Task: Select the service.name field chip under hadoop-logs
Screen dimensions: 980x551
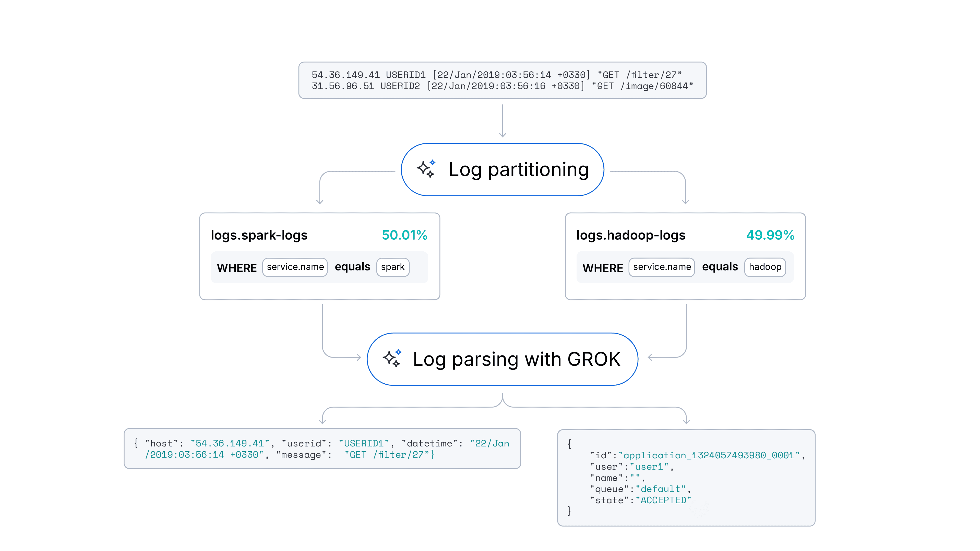Action: (662, 267)
